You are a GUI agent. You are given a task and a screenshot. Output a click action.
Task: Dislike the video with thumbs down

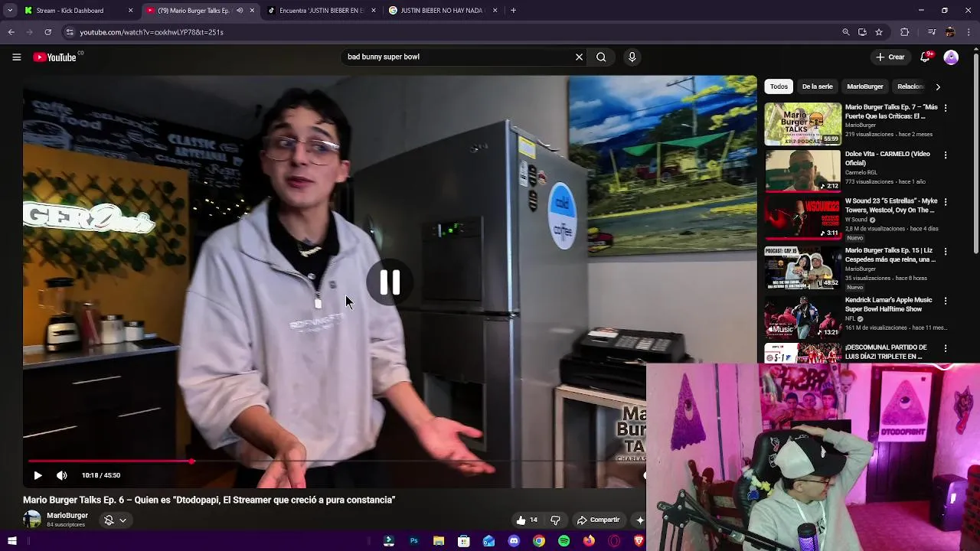(x=555, y=520)
